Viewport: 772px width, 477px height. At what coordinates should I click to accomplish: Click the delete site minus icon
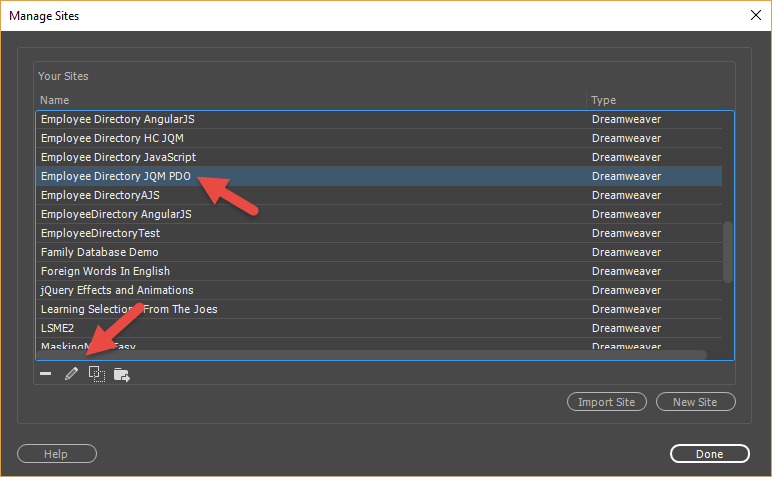pos(46,374)
